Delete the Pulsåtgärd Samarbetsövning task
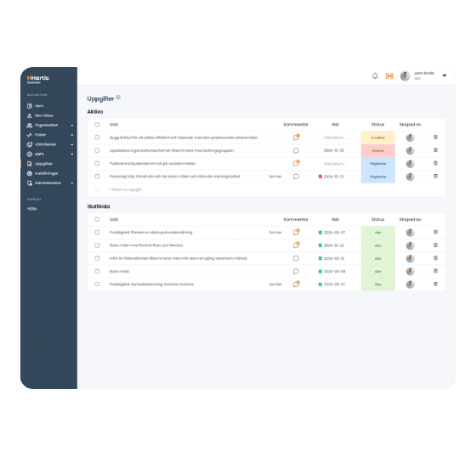 [435, 284]
